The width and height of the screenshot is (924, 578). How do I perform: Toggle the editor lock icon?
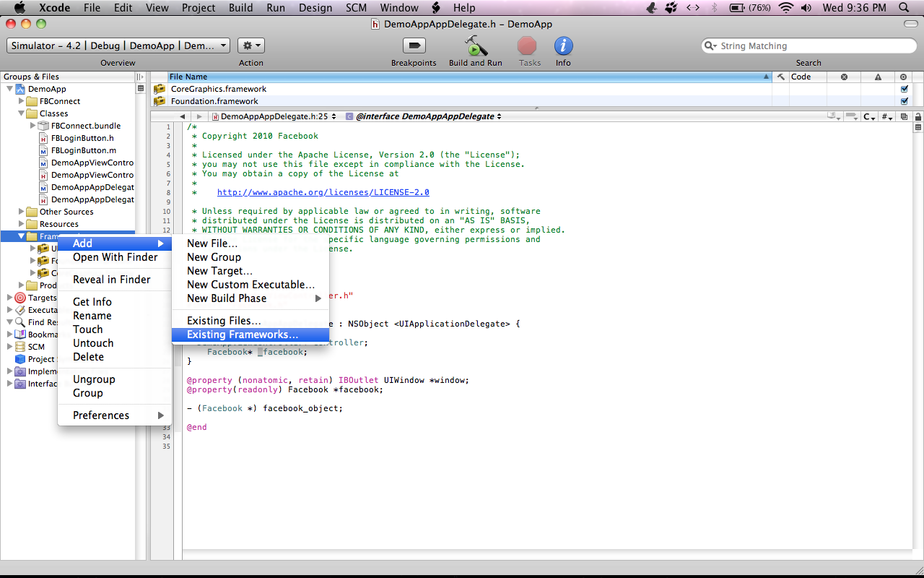click(918, 116)
